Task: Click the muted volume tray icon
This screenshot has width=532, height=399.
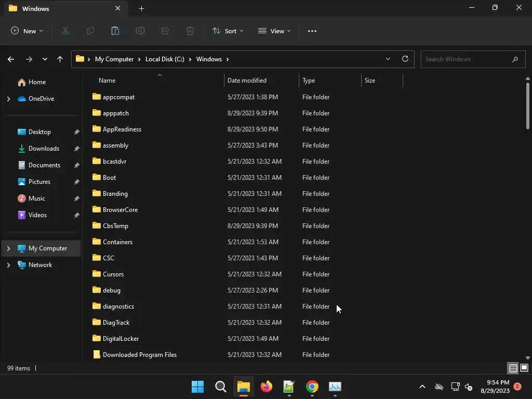Action: 469,387
